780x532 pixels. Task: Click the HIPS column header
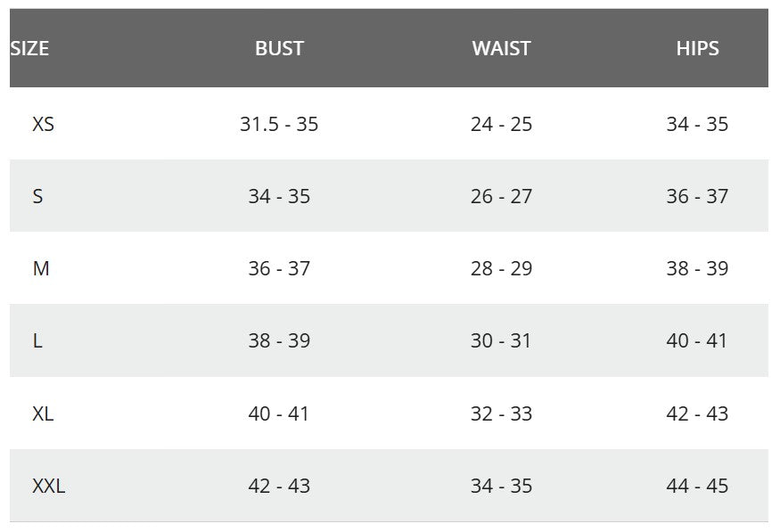point(697,49)
